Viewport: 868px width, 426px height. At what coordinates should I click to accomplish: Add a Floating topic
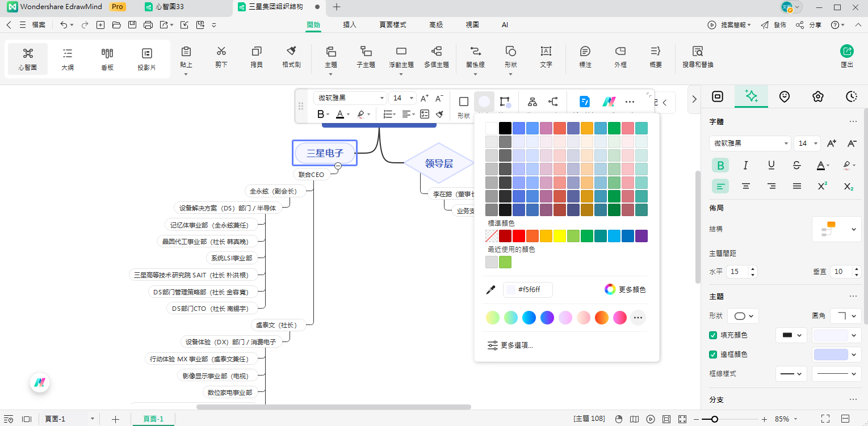coord(401,52)
